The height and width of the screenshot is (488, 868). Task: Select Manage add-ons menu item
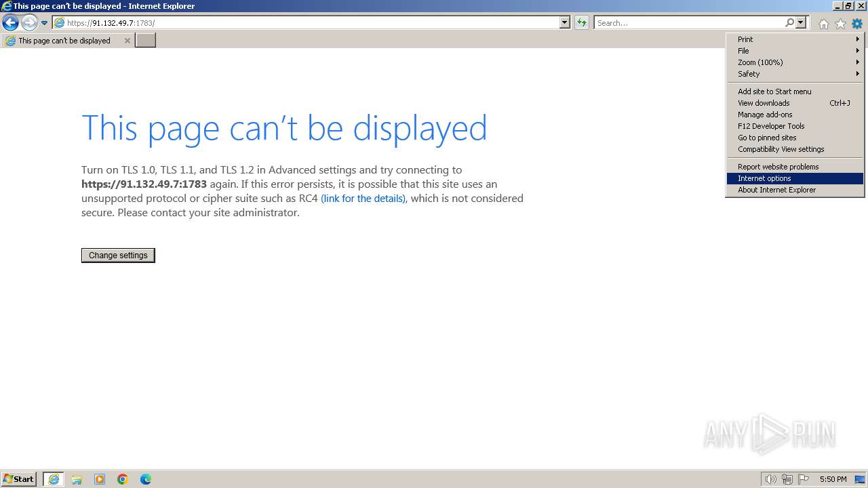[795, 115]
